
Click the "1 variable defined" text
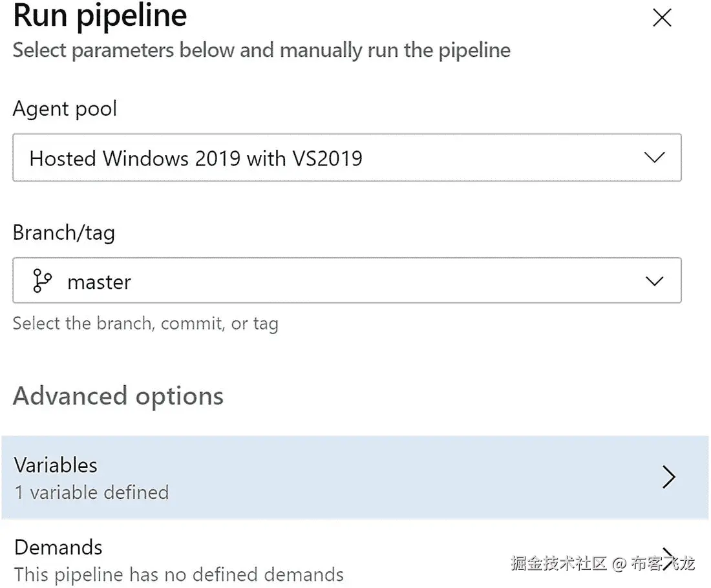pyautogui.click(x=91, y=492)
